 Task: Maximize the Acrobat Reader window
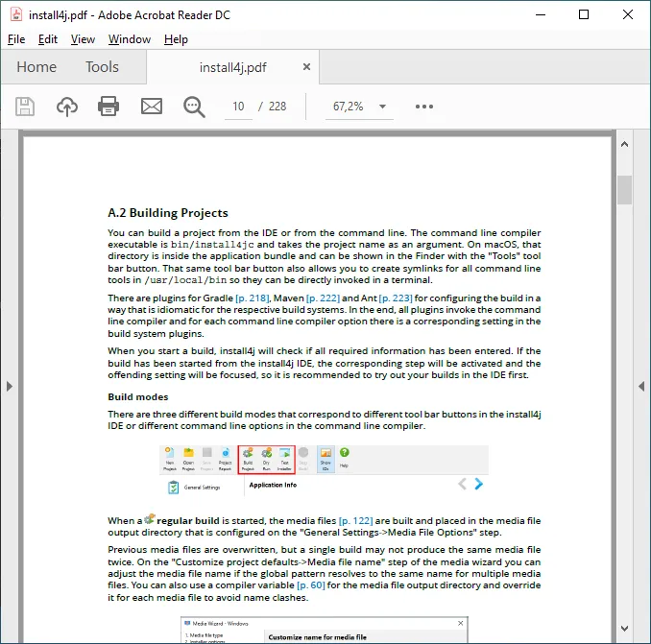[x=584, y=14]
